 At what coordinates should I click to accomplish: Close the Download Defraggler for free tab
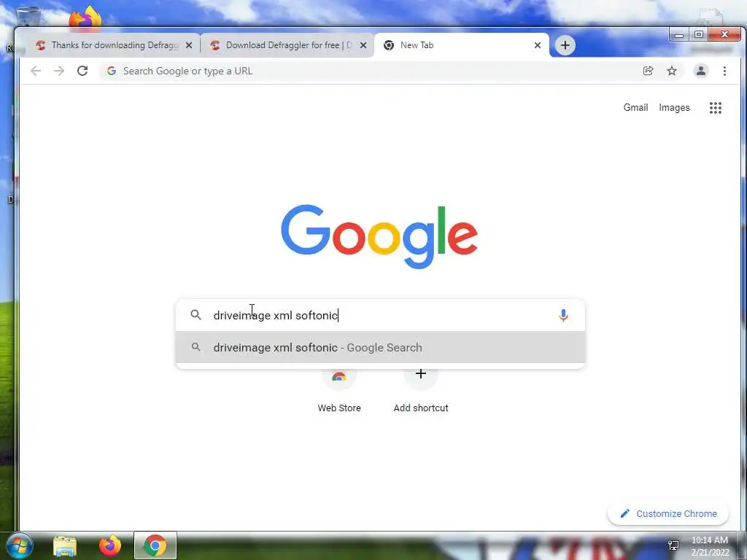[x=363, y=45]
